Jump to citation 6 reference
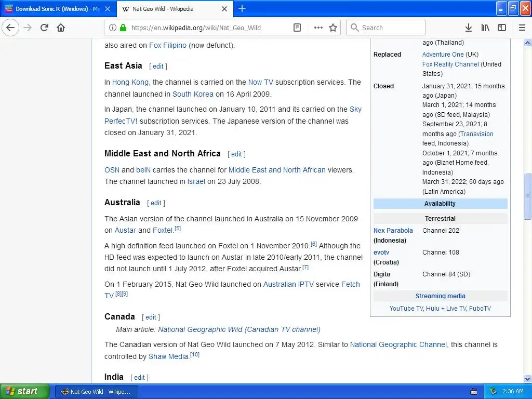 [314, 244]
